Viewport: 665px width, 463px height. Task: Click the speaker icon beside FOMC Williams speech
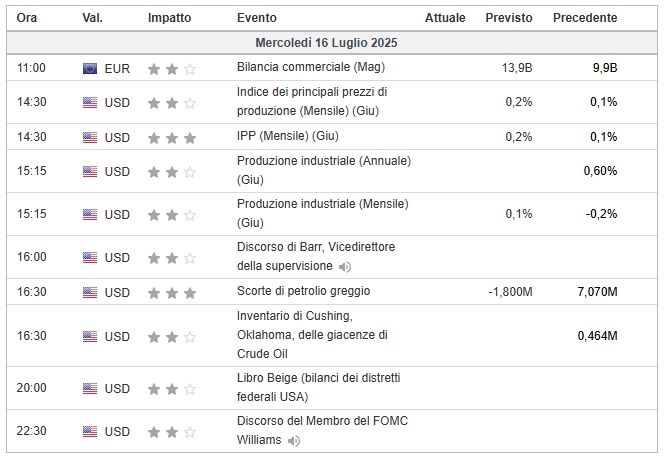pos(293,441)
